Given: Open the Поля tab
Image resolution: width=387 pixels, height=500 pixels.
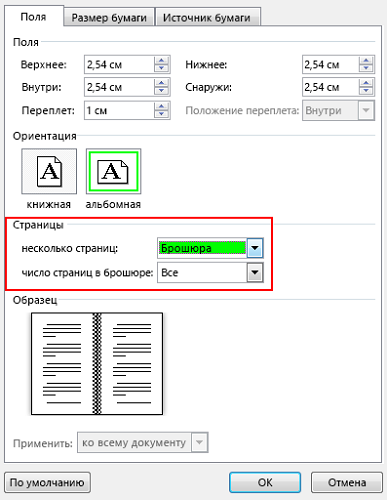Looking at the screenshot, I should tap(33, 17).
